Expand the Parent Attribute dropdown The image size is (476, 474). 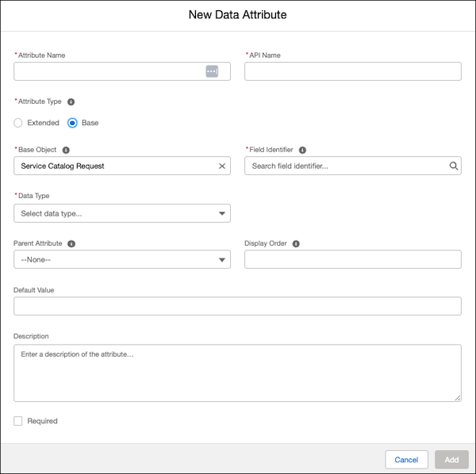click(x=121, y=260)
